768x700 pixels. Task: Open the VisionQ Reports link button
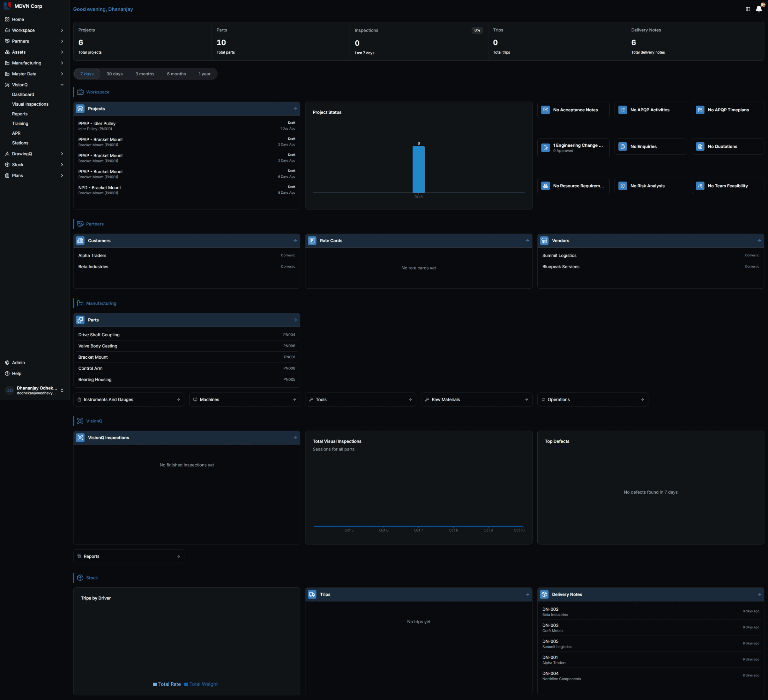129,556
